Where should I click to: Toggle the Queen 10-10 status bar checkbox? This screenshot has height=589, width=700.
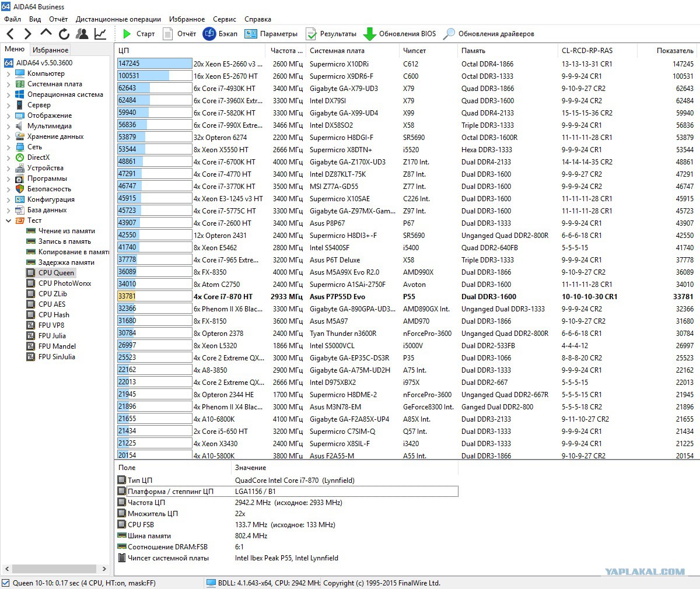(x=6, y=583)
